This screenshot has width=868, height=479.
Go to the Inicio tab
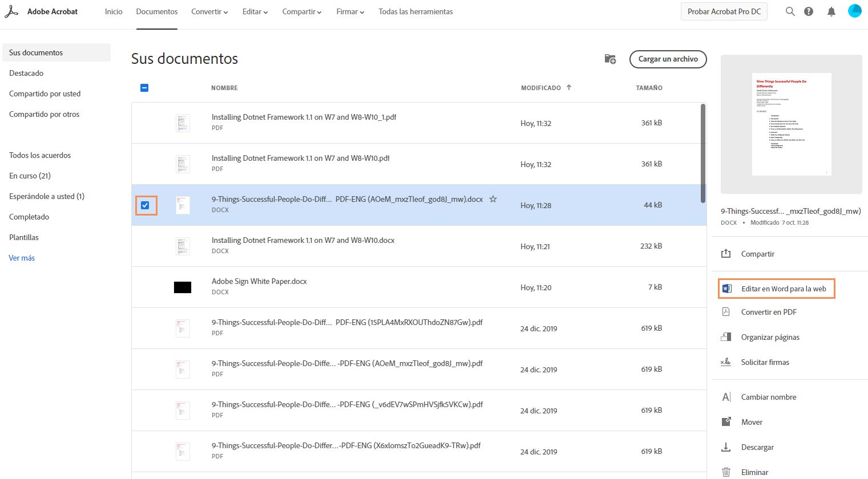point(114,11)
